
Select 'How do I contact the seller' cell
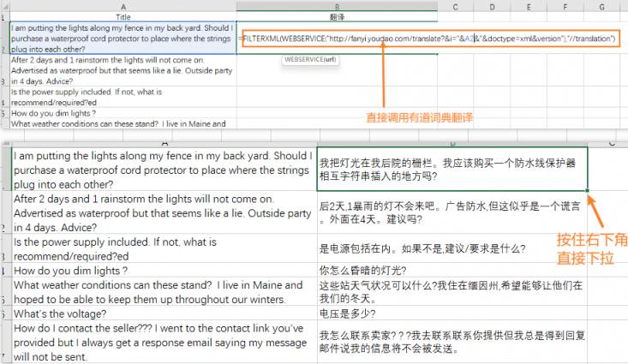[164, 343]
